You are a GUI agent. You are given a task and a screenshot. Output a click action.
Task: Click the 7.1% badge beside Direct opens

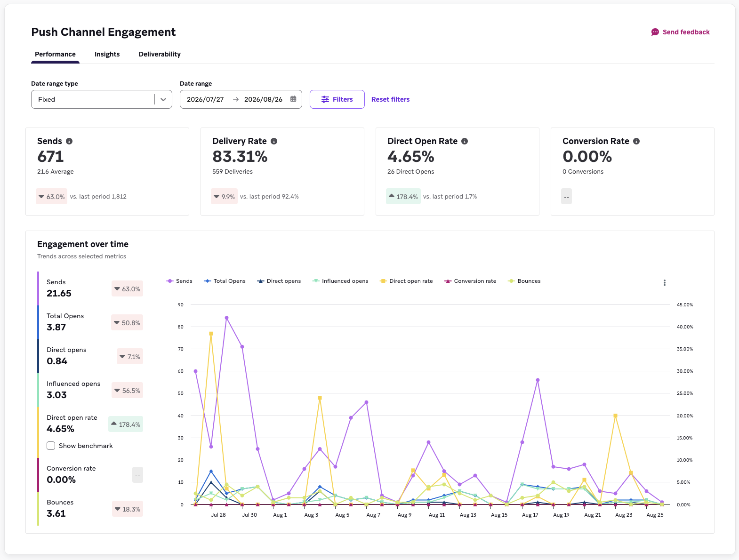coord(130,357)
